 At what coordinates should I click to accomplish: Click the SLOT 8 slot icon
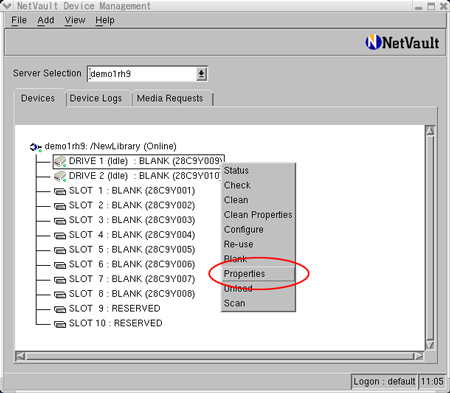point(60,295)
